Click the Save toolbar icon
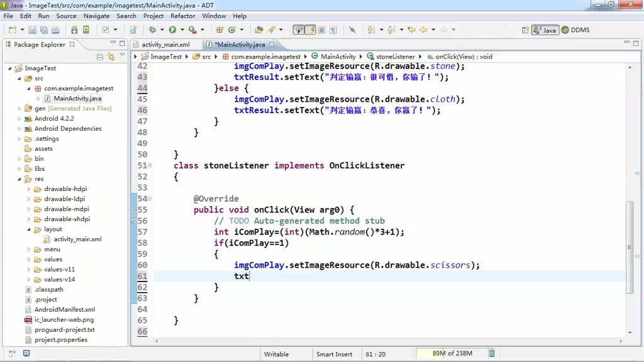Screen dimensions: 644x362 [32, 30]
